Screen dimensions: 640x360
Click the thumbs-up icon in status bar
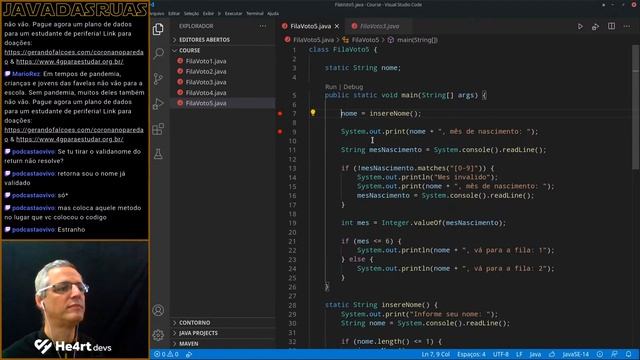(x=552, y=354)
